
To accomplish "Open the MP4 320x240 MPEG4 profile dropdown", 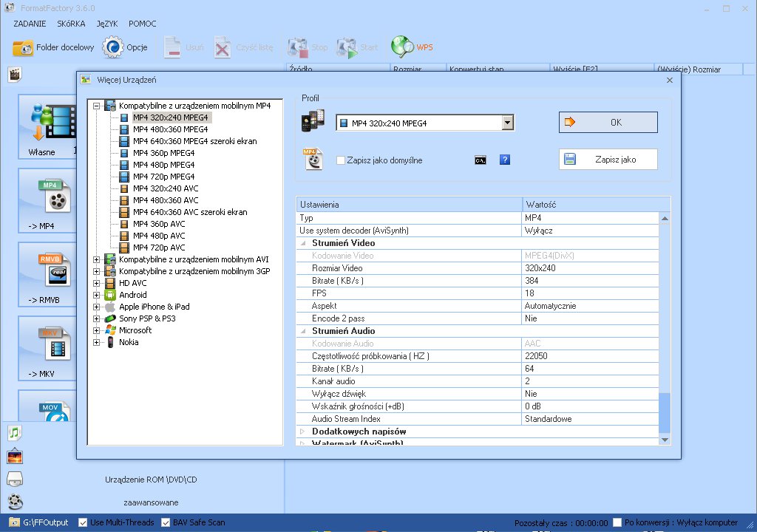I will [x=507, y=123].
